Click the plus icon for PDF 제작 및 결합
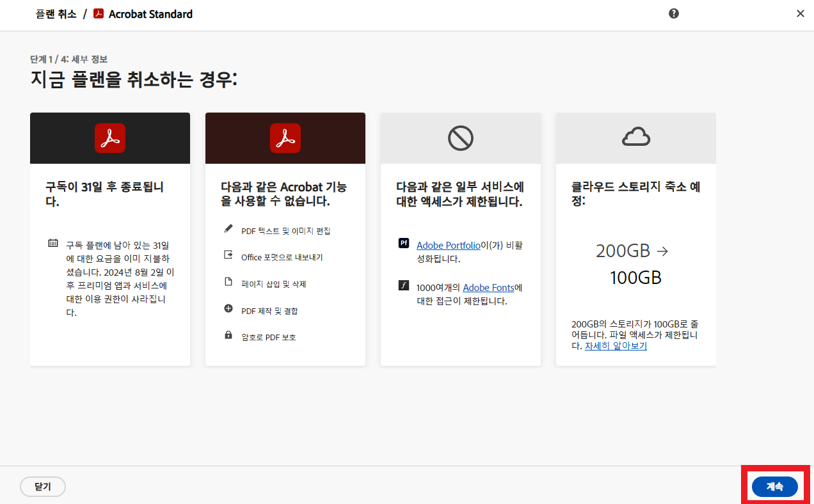The width and height of the screenshot is (814, 504). [228, 308]
